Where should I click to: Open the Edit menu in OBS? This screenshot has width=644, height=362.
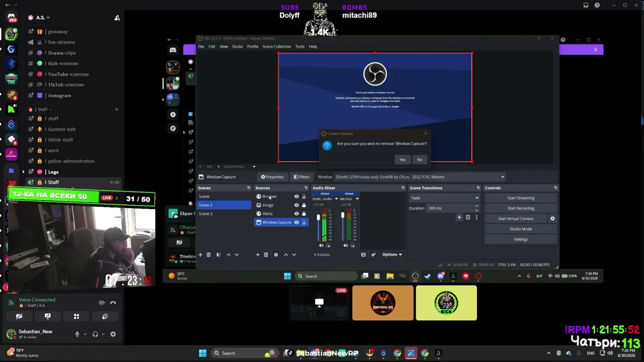212,46
